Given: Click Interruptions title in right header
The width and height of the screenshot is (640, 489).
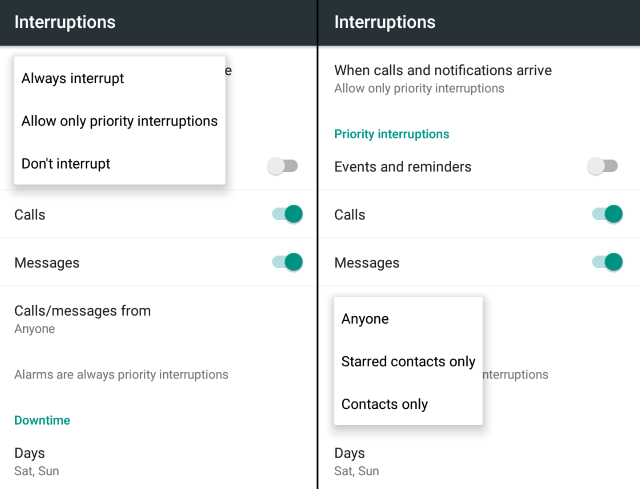Looking at the screenshot, I should pos(385,22).
